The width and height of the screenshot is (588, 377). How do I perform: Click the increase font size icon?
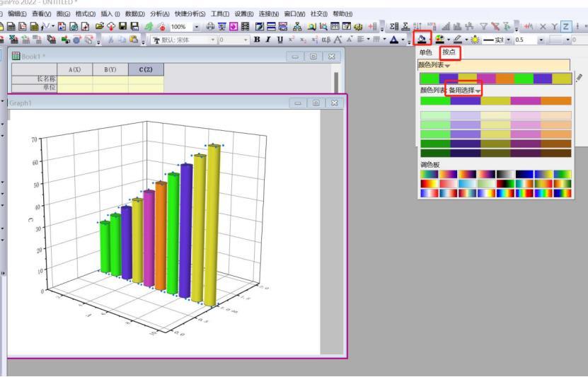[338, 40]
